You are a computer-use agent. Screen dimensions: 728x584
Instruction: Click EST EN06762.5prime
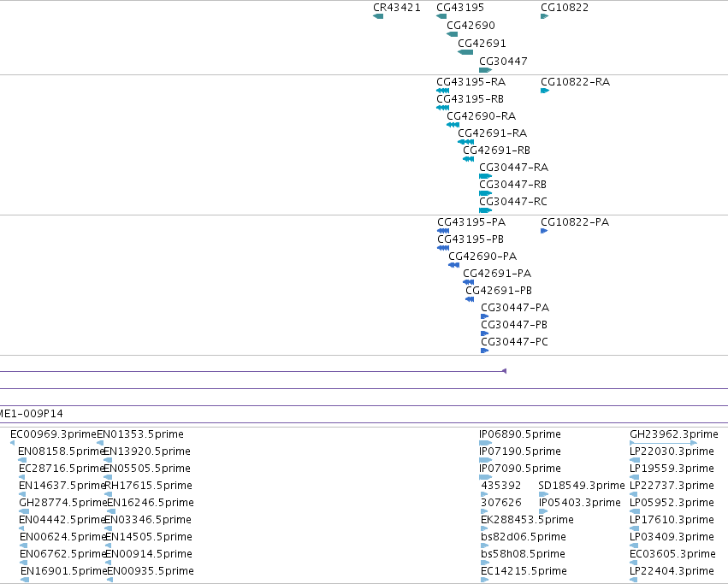click(x=23, y=563)
